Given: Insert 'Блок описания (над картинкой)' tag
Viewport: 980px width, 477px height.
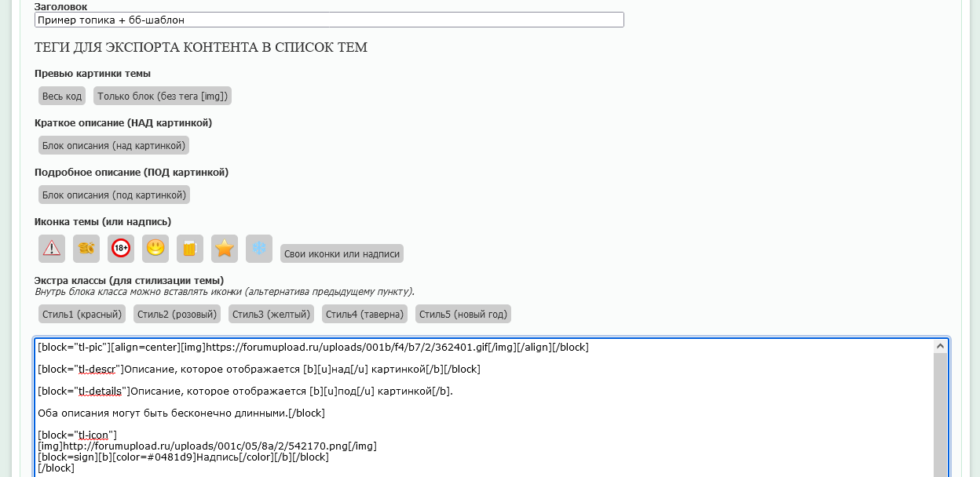Looking at the screenshot, I should pos(114,145).
